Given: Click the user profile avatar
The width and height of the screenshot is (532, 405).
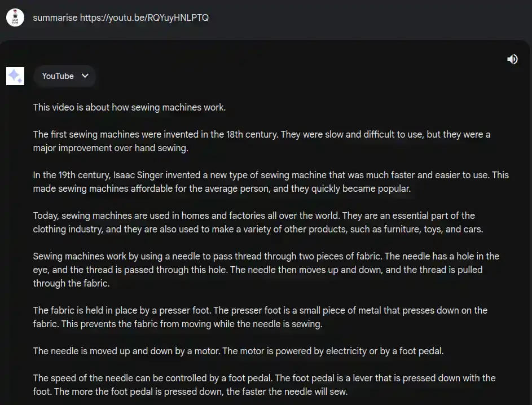Looking at the screenshot, I should click(x=15, y=17).
